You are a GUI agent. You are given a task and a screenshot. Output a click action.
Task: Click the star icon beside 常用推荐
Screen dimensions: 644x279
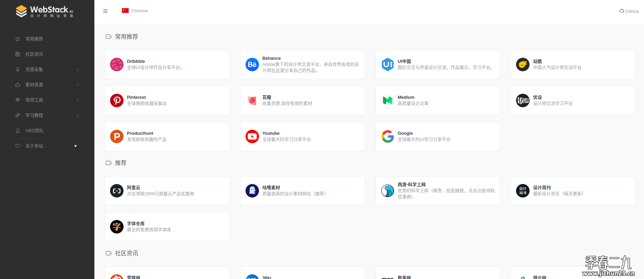point(18,39)
